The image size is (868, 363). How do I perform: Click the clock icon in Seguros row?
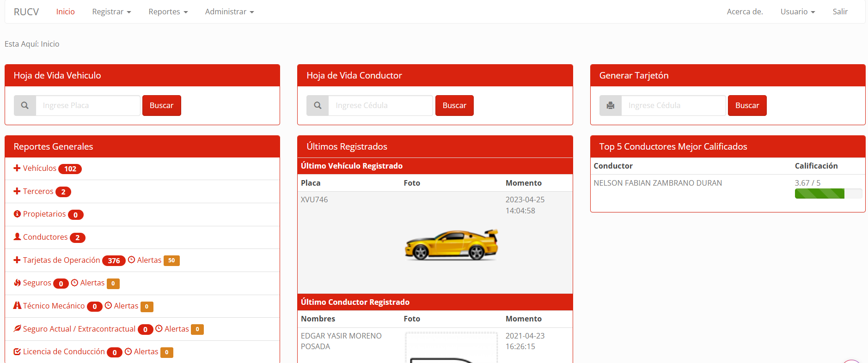75,283
